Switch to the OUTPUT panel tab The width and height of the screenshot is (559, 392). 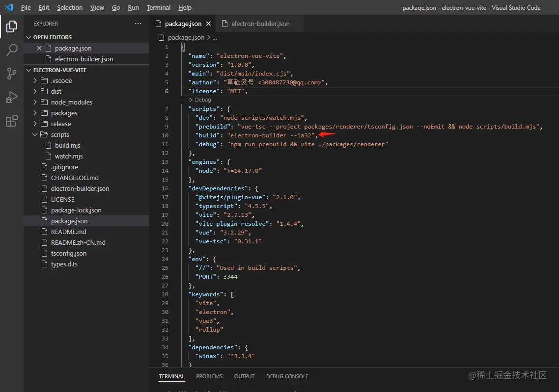pyautogui.click(x=244, y=376)
